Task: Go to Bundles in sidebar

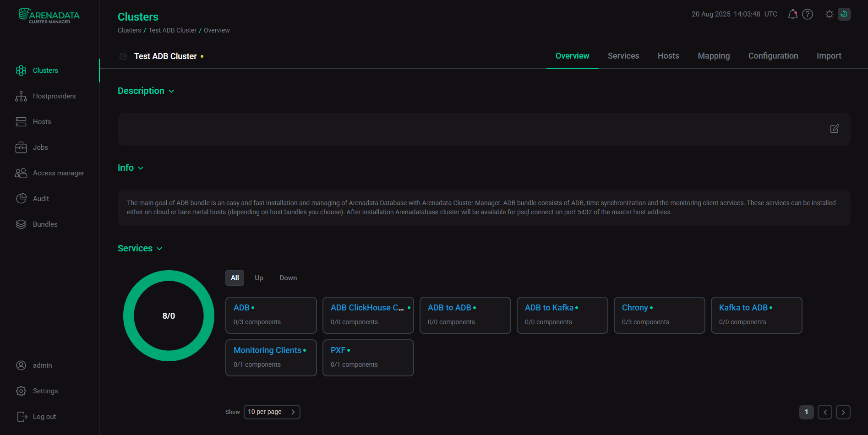Action: [45, 224]
